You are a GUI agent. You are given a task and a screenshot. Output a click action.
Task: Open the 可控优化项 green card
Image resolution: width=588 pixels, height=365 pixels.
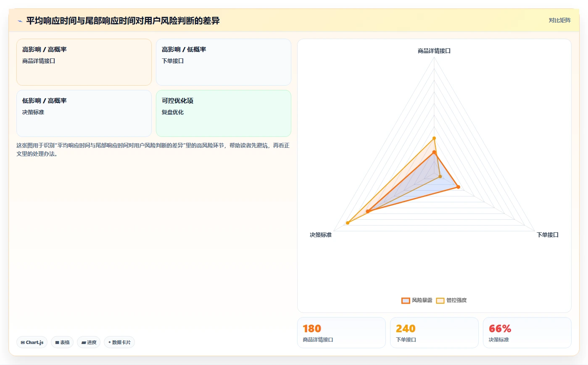(224, 113)
